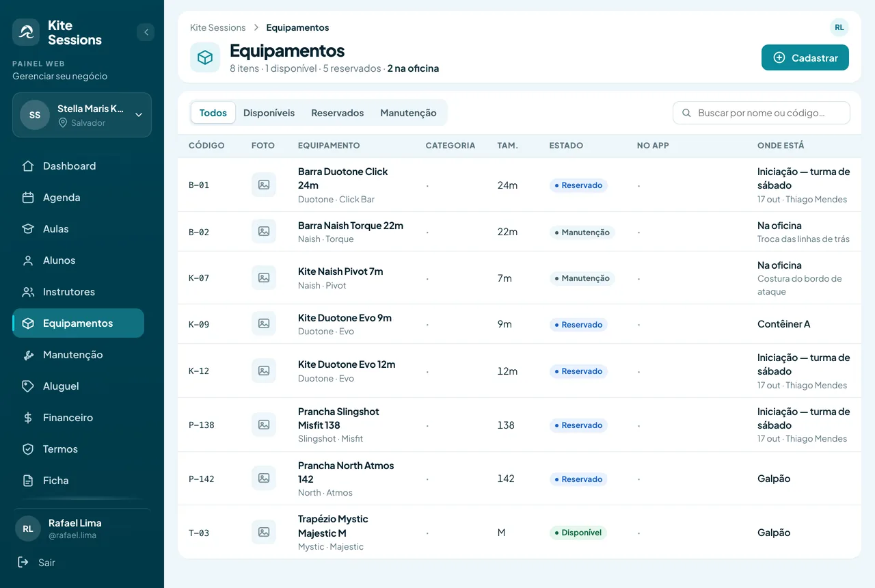Click Troca das linhas de trás note
875x588 pixels.
click(x=803, y=239)
